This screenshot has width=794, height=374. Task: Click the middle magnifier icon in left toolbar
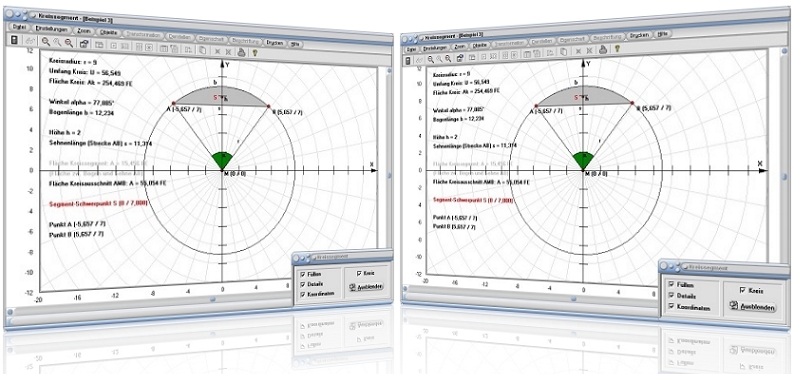[x=57, y=41]
